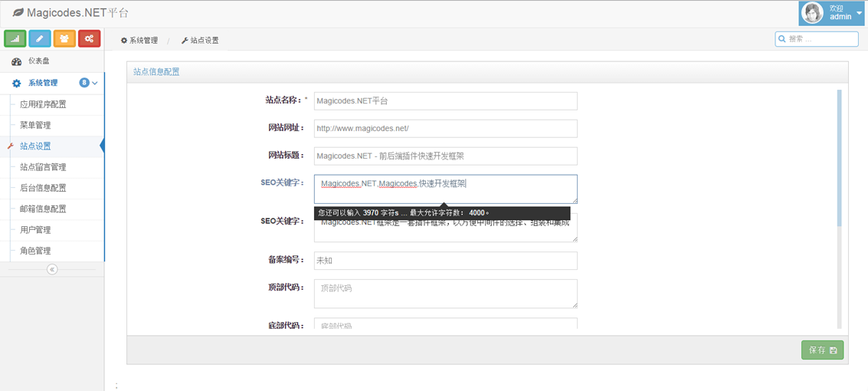Click the search magnifier icon
This screenshot has height=391, width=868.
pos(781,39)
